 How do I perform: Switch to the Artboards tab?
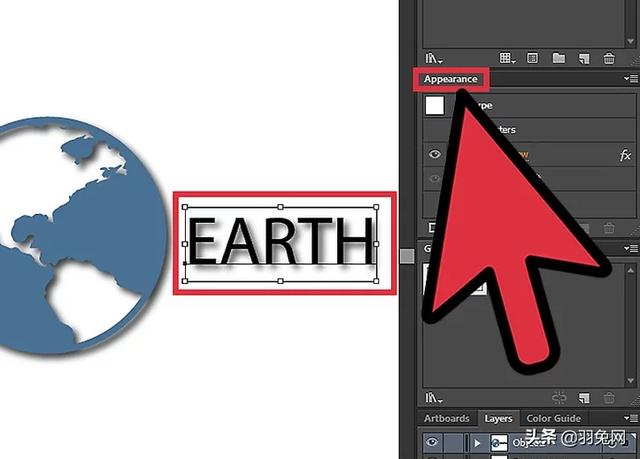pos(447,419)
